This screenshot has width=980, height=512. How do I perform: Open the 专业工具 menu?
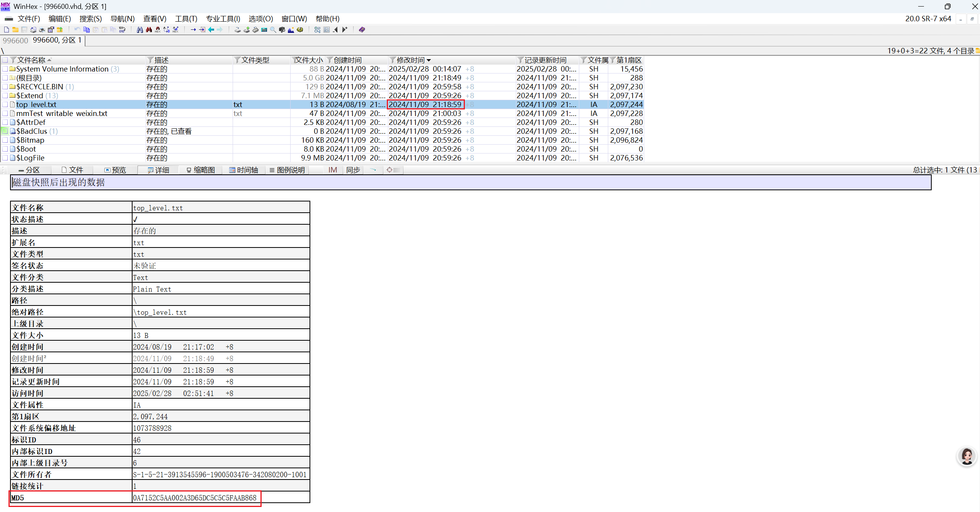point(223,19)
